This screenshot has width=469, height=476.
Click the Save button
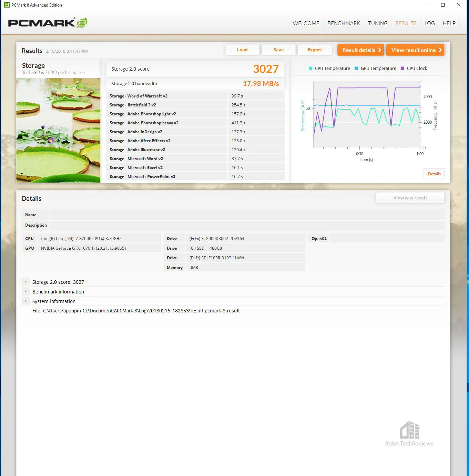[278, 50]
